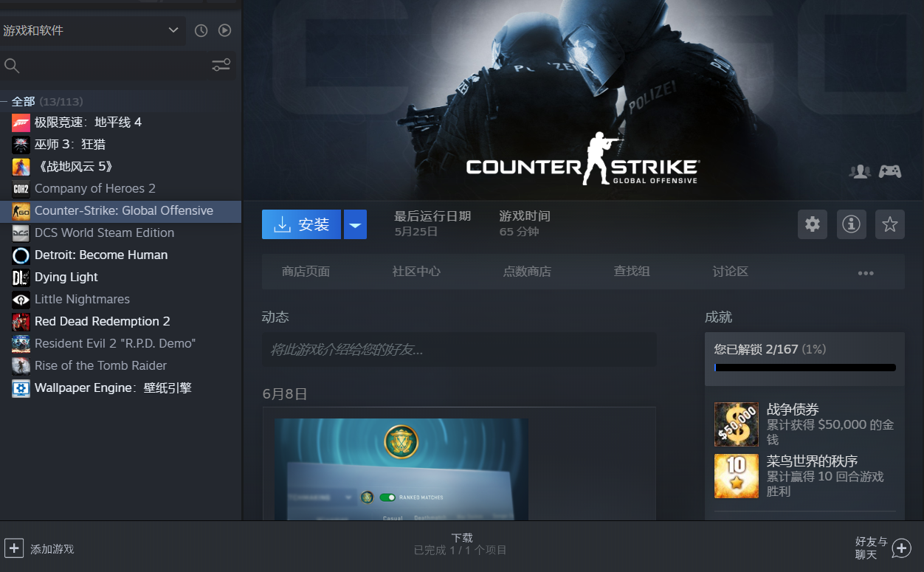This screenshot has height=572, width=924.
Task: Click the Rise of the Tomb Raider icon
Action: 21,365
